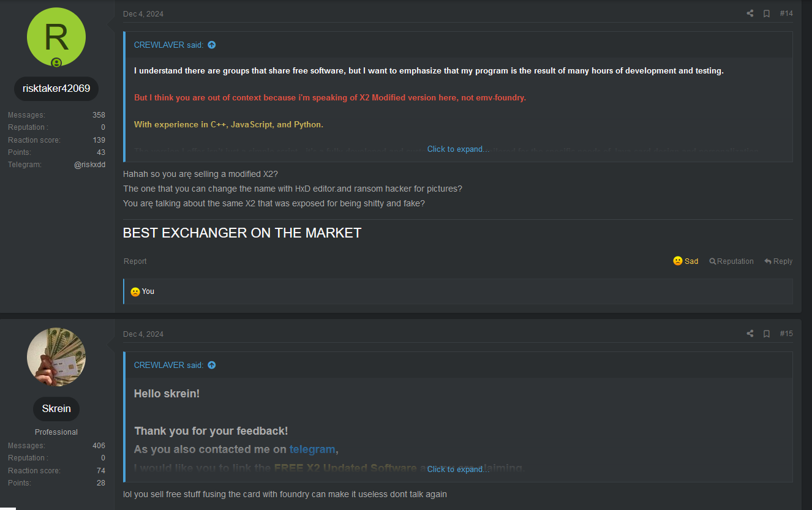Image resolution: width=812 pixels, height=510 pixels.
Task: Expand the quoted text in post #15
Action: point(458,469)
